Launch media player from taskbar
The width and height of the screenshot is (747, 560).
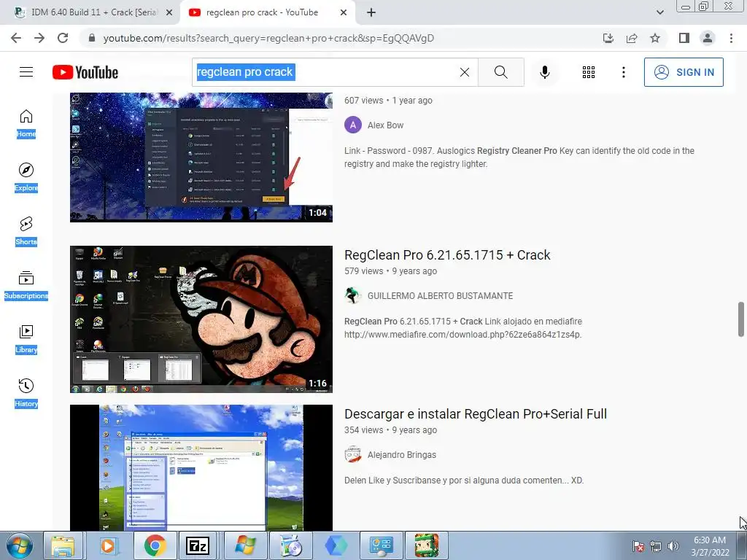click(108, 545)
